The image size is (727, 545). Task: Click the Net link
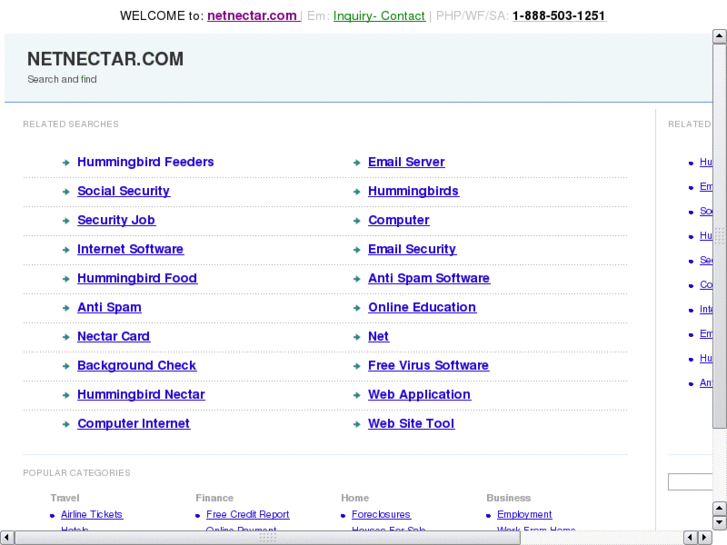tap(378, 336)
